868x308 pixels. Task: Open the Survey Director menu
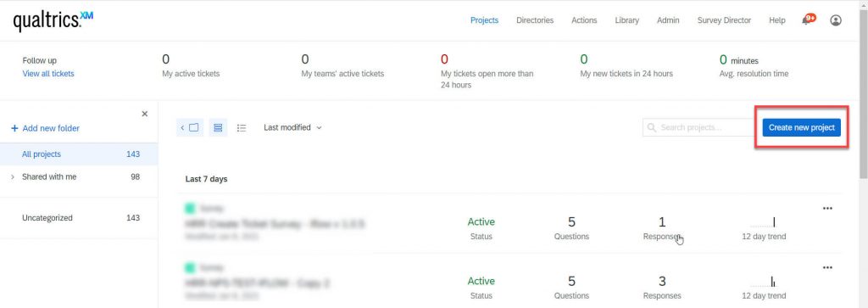[x=724, y=20]
